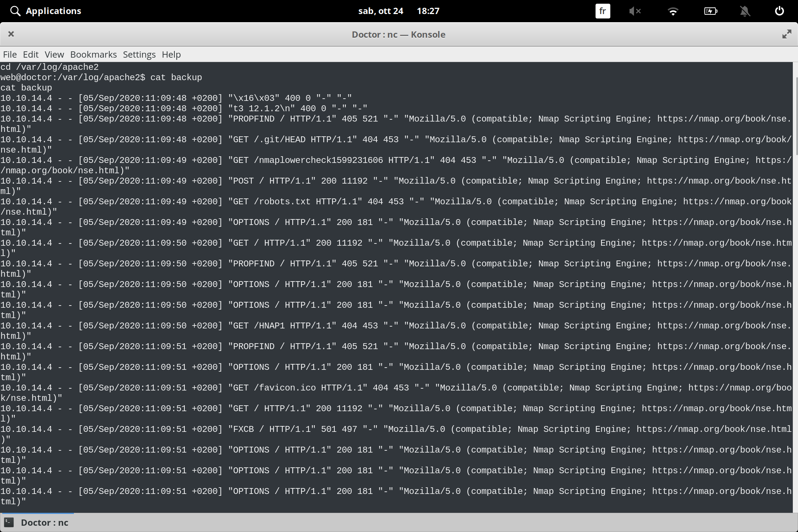Open the Edit menu
798x532 pixels.
coord(31,54)
